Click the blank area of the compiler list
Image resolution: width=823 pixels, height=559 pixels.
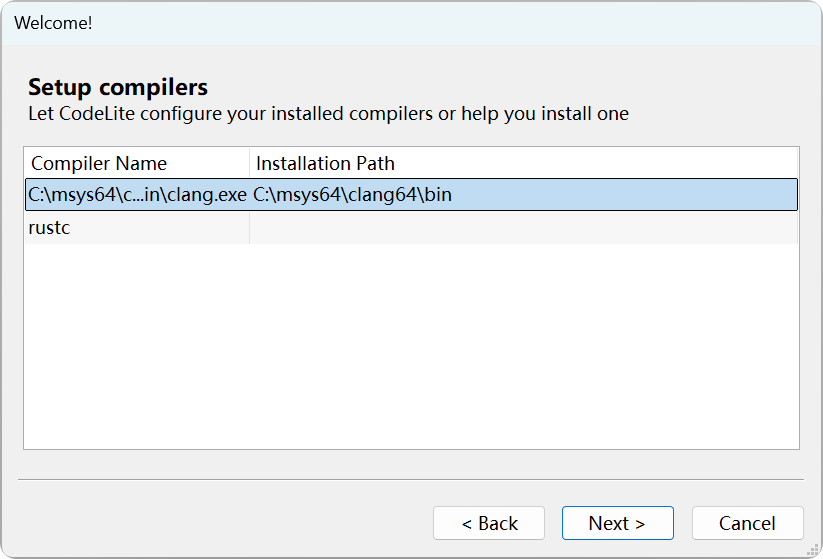410,350
